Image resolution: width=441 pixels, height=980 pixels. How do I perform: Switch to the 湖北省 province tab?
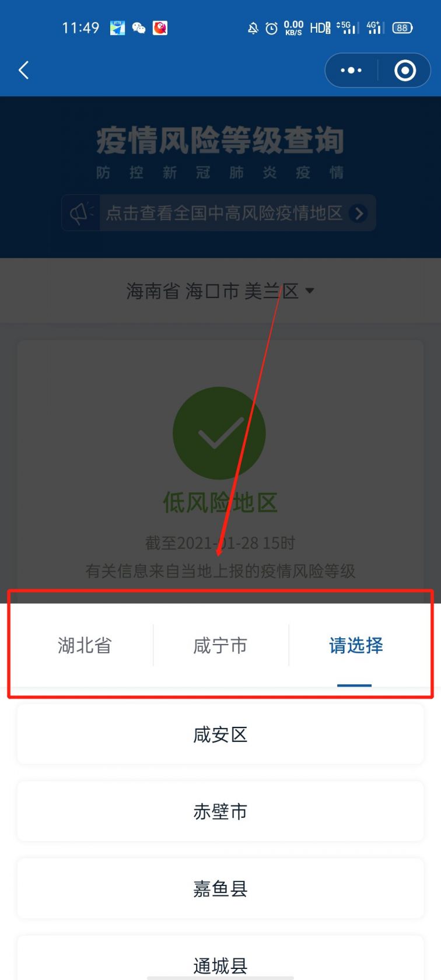click(85, 645)
